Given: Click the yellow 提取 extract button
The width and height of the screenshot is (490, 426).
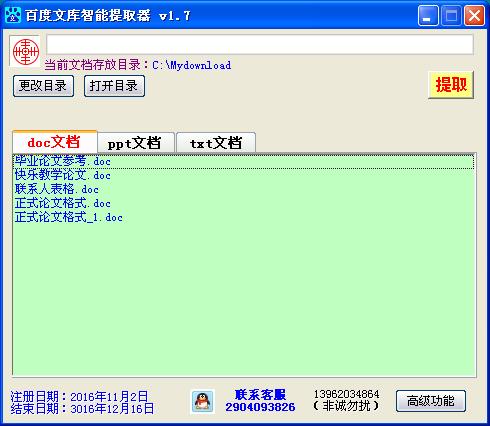Looking at the screenshot, I should 451,85.
